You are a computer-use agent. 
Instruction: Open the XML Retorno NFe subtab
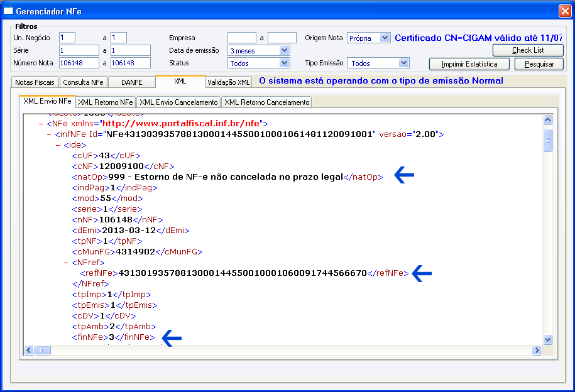pyautogui.click(x=106, y=102)
